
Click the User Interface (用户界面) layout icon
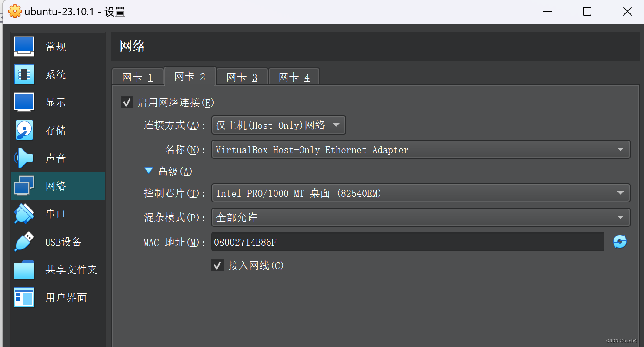pyautogui.click(x=24, y=297)
